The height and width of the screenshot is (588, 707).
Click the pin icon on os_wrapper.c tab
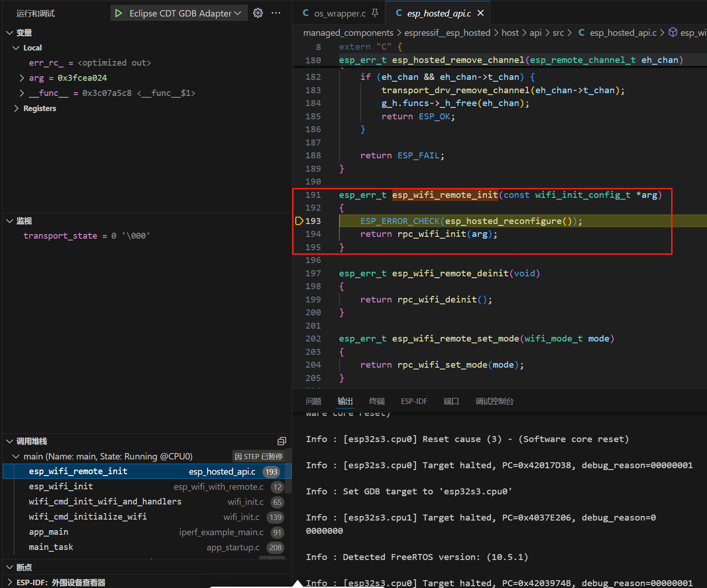pos(375,13)
